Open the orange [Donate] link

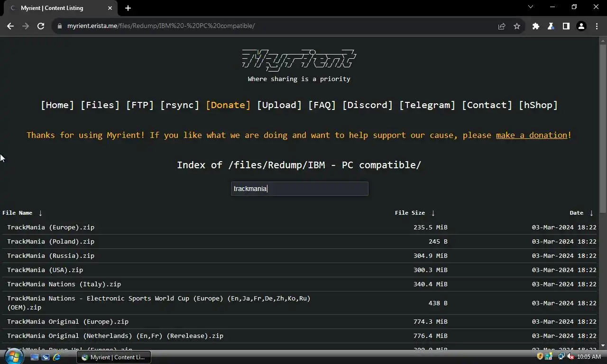pyautogui.click(x=228, y=105)
